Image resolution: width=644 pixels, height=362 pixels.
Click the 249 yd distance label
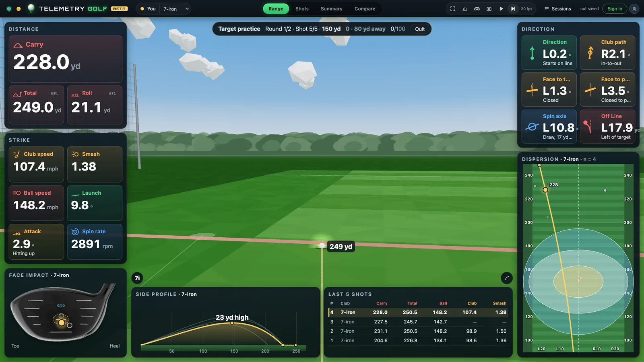coord(341,247)
